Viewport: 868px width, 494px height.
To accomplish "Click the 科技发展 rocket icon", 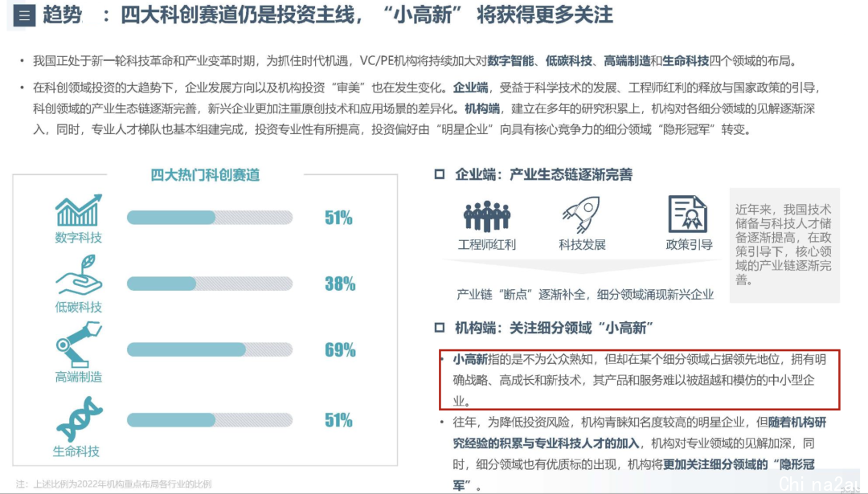I will pos(581,214).
